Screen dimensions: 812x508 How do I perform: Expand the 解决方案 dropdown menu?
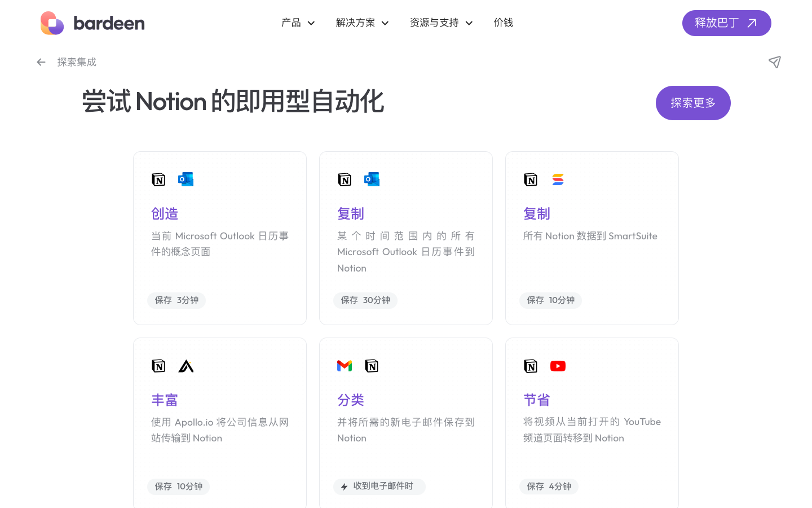tap(362, 23)
